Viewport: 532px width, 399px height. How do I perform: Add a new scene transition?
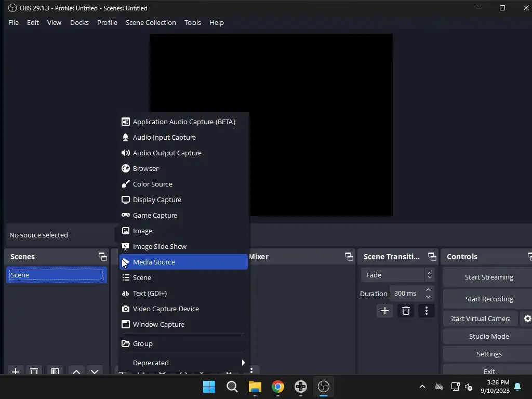pos(385,311)
